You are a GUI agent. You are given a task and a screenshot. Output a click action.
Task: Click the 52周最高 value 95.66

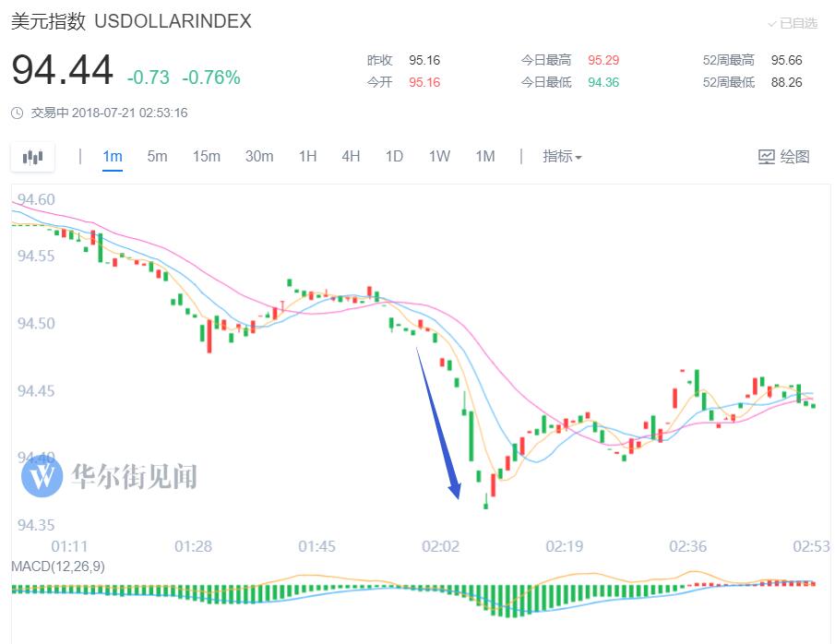coord(786,60)
